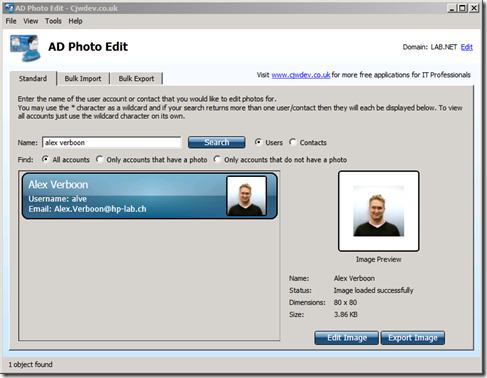Click the AD Photo Edit logo icon

pyautogui.click(x=25, y=48)
